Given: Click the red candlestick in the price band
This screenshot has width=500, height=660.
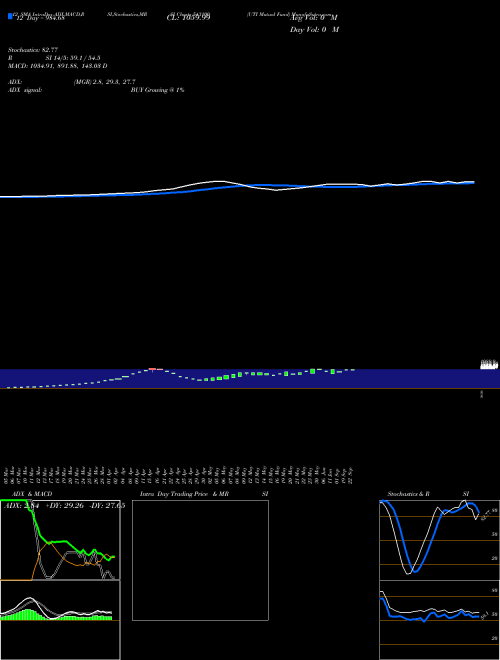Looking at the screenshot, I should [152, 369].
